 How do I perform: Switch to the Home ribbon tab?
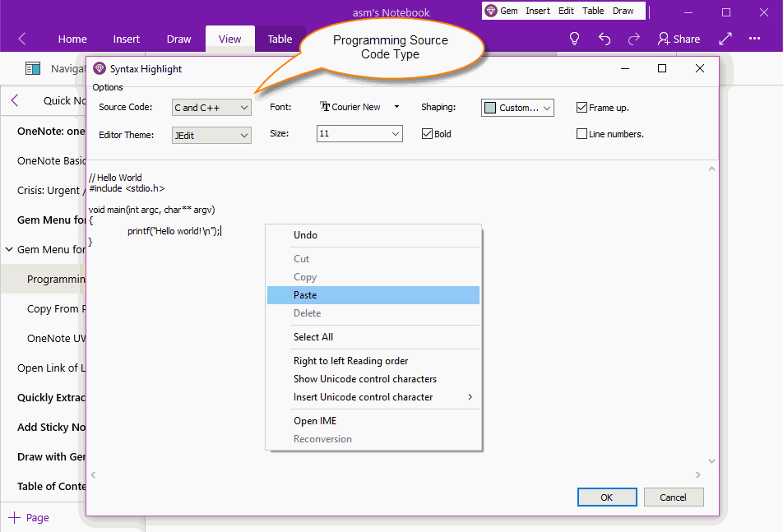[x=72, y=39]
